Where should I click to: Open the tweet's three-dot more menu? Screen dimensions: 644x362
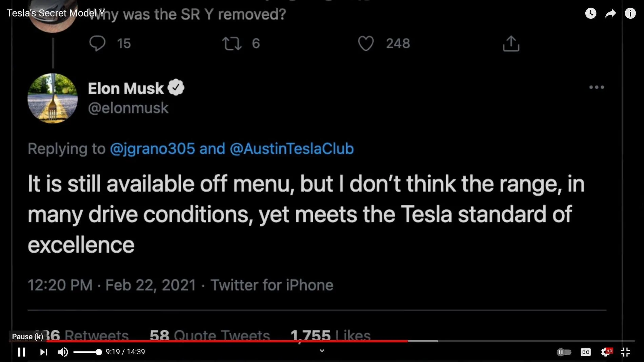point(597,87)
